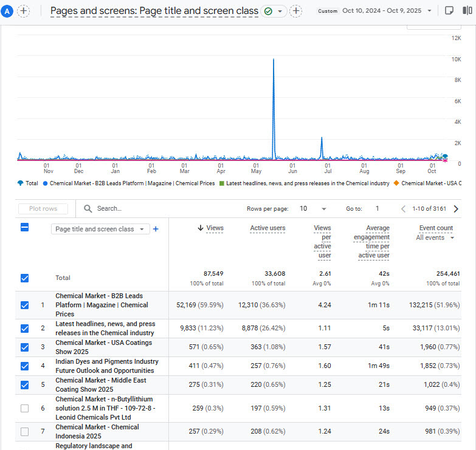Go to previous page of table rows
The width and height of the screenshot is (476, 450).
pyautogui.click(x=403, y=209)
